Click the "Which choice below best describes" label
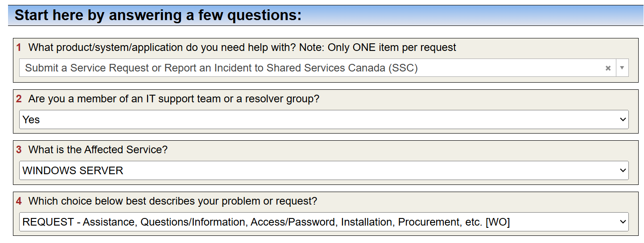644x243 pixels. [173, 201]
